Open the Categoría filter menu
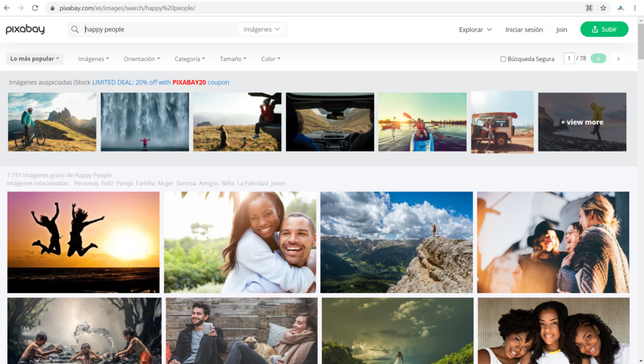 pyautogui.click(x=189, y=58)
